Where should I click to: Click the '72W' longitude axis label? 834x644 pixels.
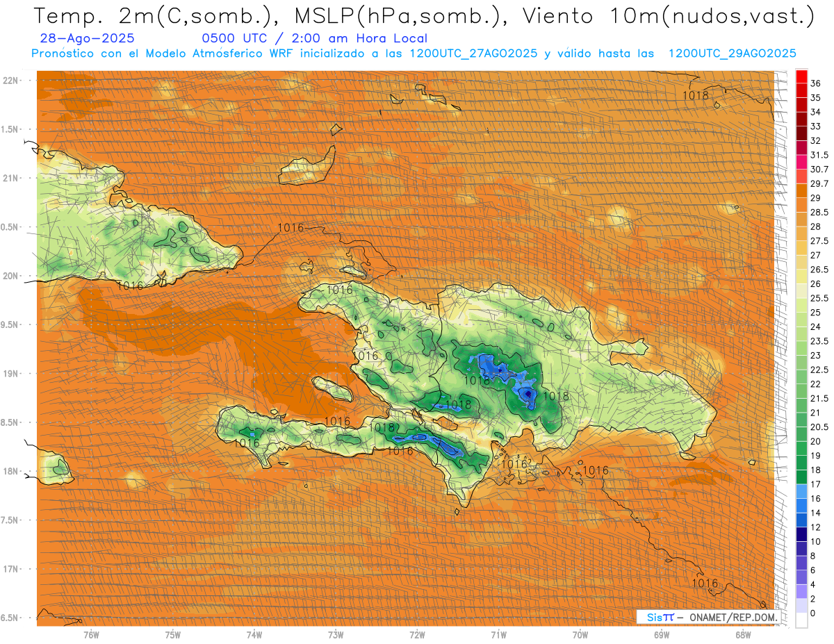click(x=417, y=635)
